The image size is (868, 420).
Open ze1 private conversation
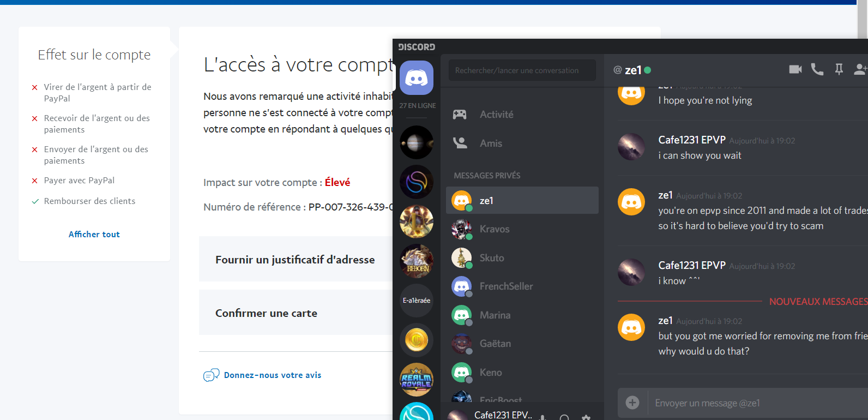(522, 200)
